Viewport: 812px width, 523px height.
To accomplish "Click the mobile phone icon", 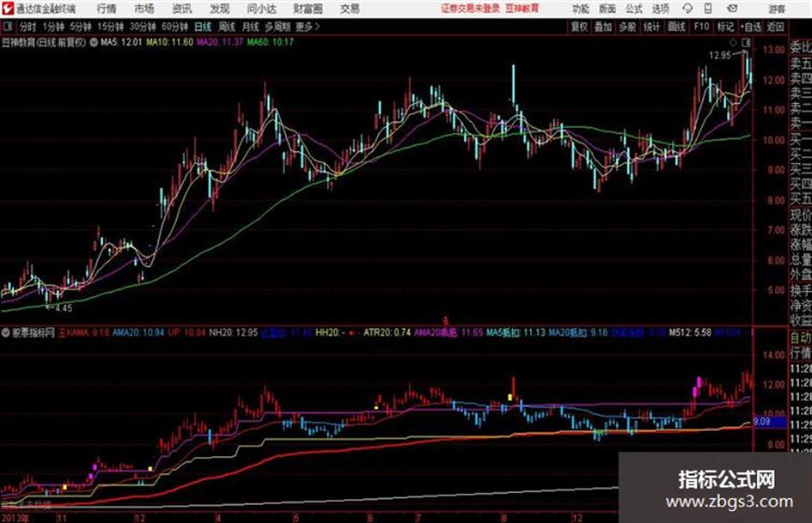I will coord(708,9).
